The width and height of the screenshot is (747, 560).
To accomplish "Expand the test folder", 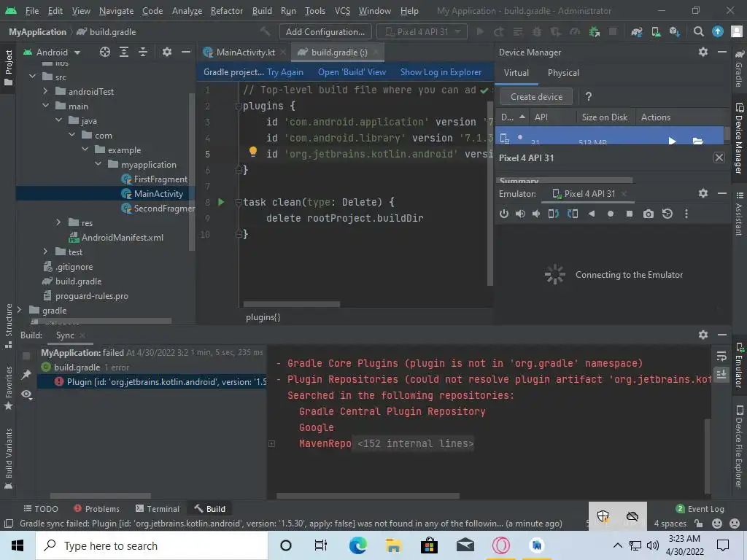I will [45, 252].
